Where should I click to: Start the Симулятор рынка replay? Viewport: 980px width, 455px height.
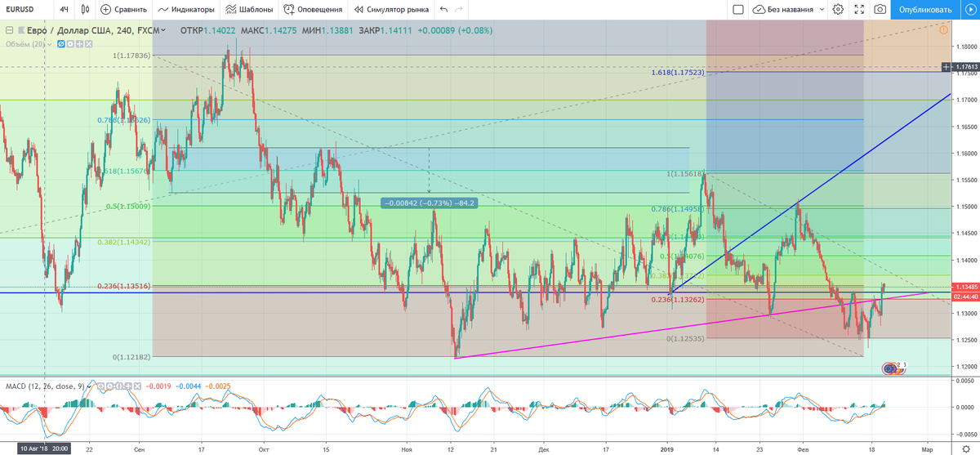click(x=391, y=10)
